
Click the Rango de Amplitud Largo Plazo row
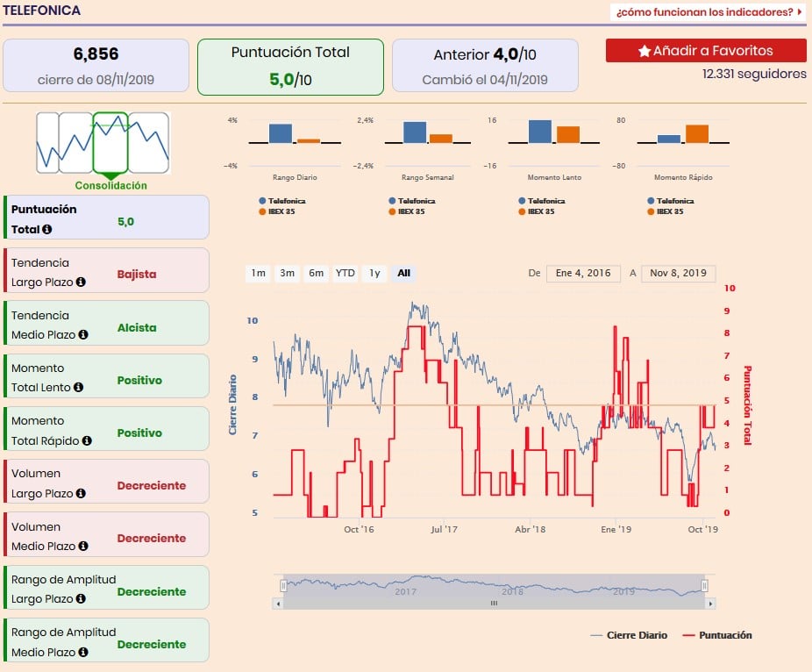tap(106, 588)
